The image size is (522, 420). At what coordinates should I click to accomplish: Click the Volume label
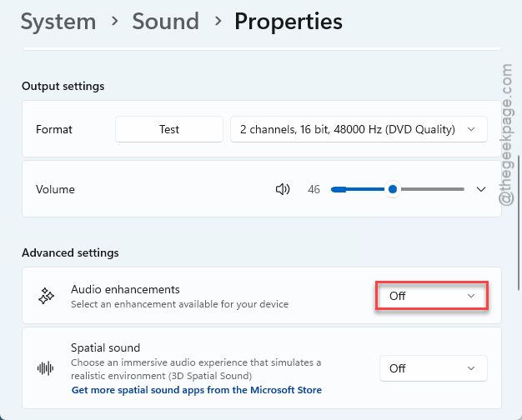coord(55,190)
